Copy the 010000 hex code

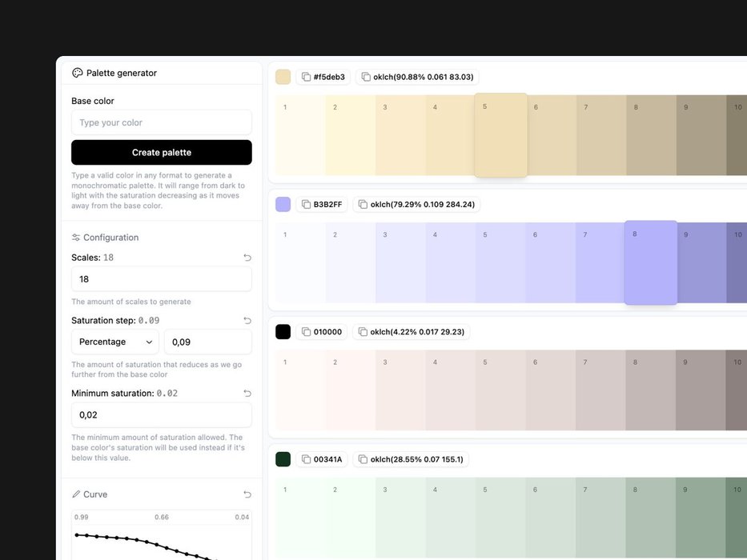[322, 331]
